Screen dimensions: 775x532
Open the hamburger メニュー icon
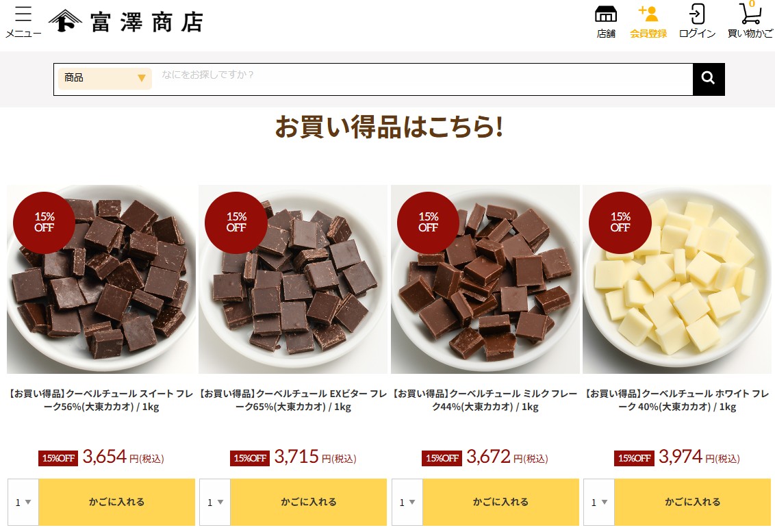point(23,22)
